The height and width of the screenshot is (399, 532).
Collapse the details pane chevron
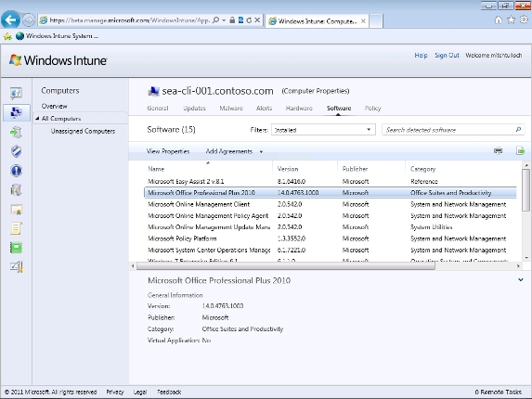click(x=521, y=280)
